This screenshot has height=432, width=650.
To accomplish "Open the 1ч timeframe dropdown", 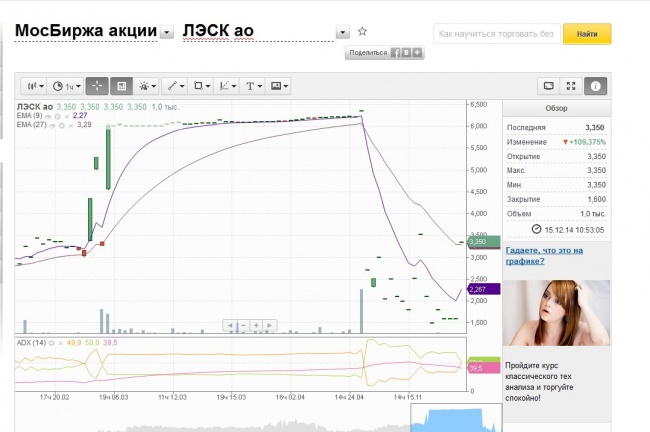I will (66, 86).
